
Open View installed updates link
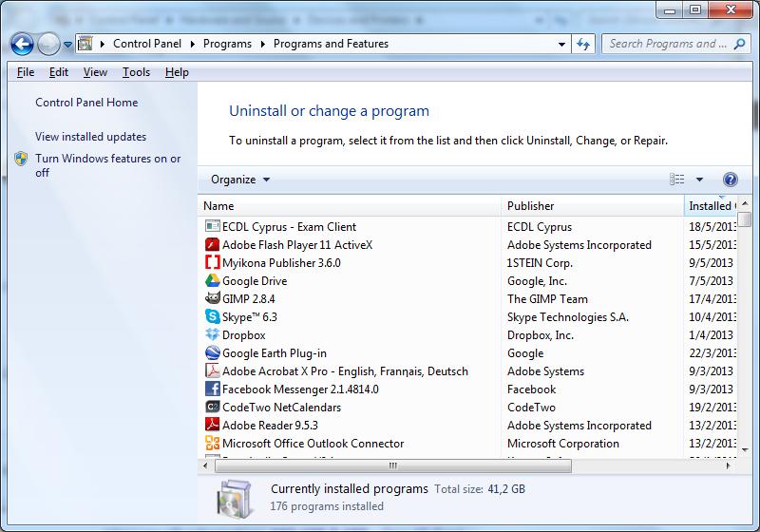pyautogui.click(x=90, y=137)
